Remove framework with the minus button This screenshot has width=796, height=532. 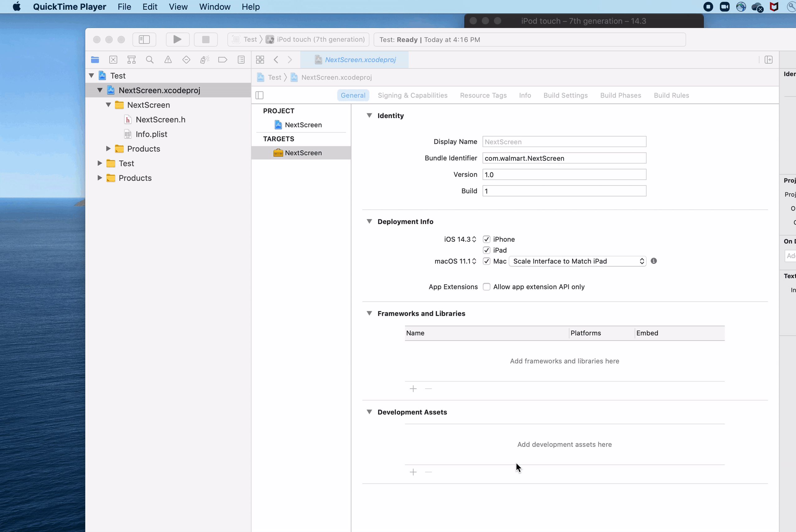click(x=428, y=388)
